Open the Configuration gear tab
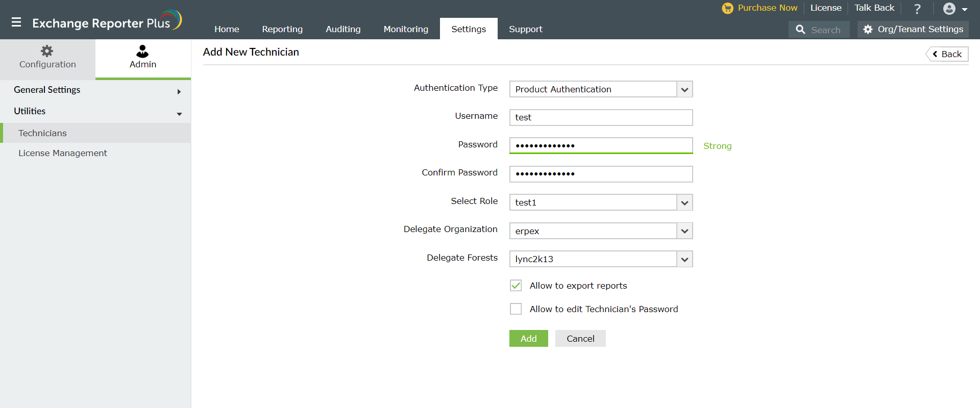Image resolution: width=980 pixels, height=408 pixels. click(47, 51)
